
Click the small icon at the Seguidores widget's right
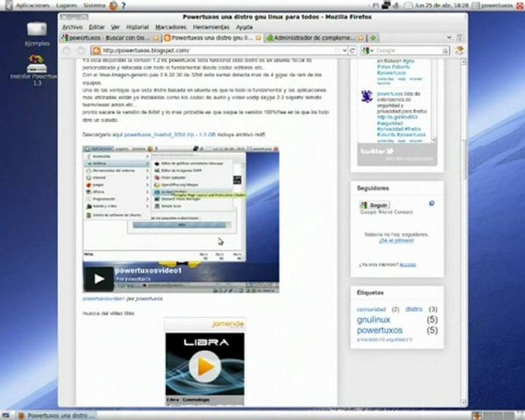pyautogui.click(x=432, y=204)
